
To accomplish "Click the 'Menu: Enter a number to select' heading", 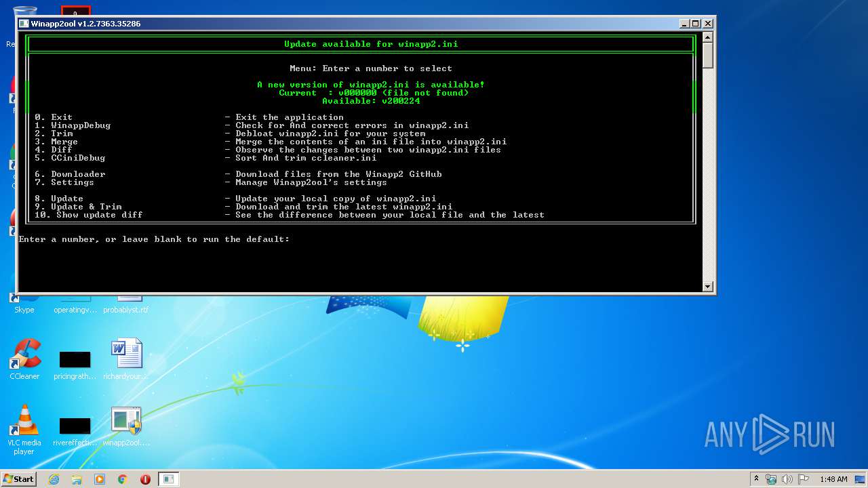I will point(371,68).
